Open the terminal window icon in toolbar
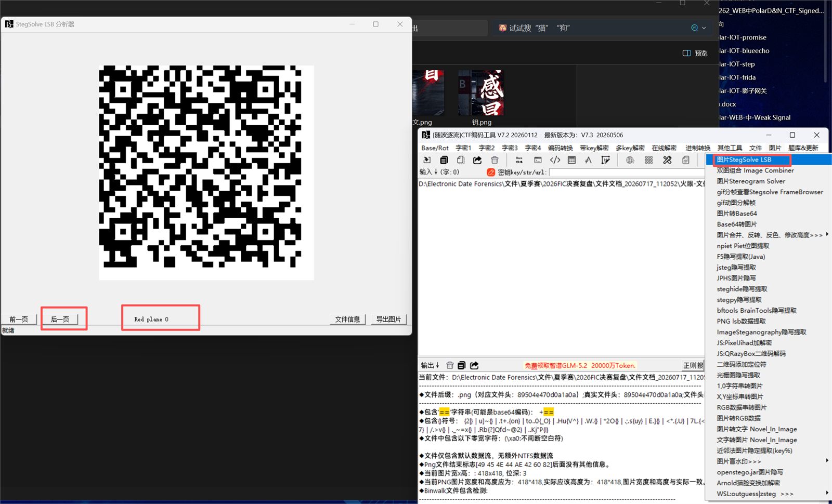This screenshot has width=832, height=504. [538, 160]
